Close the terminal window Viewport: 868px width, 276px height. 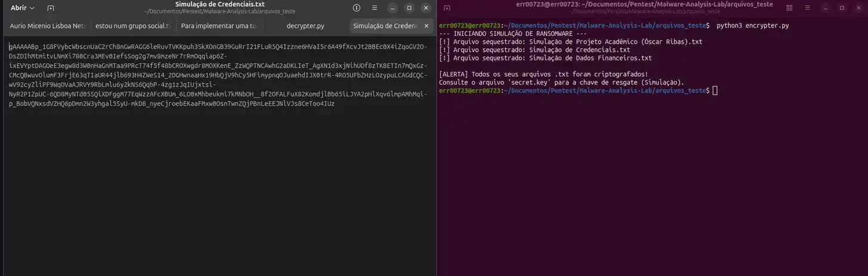tap(858, 8)
